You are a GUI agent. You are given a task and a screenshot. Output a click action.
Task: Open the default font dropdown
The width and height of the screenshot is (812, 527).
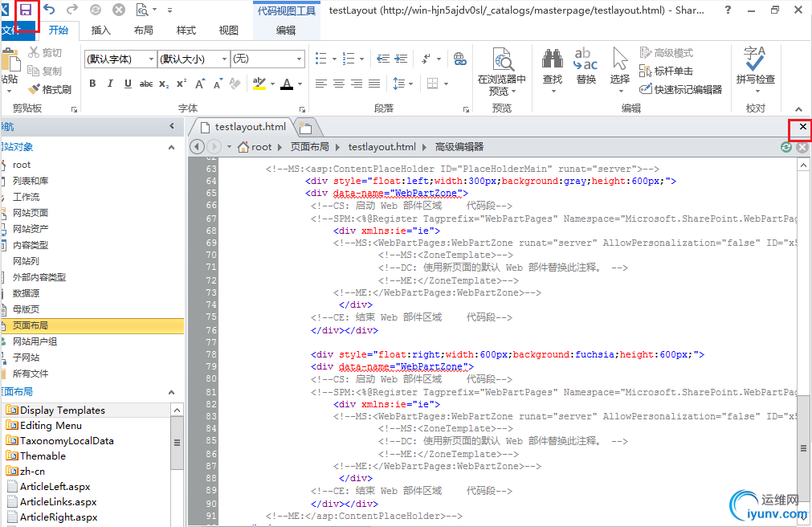click(x=120, y=59)
